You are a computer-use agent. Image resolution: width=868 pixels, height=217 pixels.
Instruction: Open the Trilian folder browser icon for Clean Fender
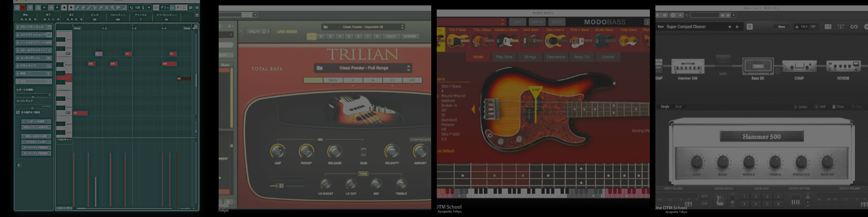(319, 68)
